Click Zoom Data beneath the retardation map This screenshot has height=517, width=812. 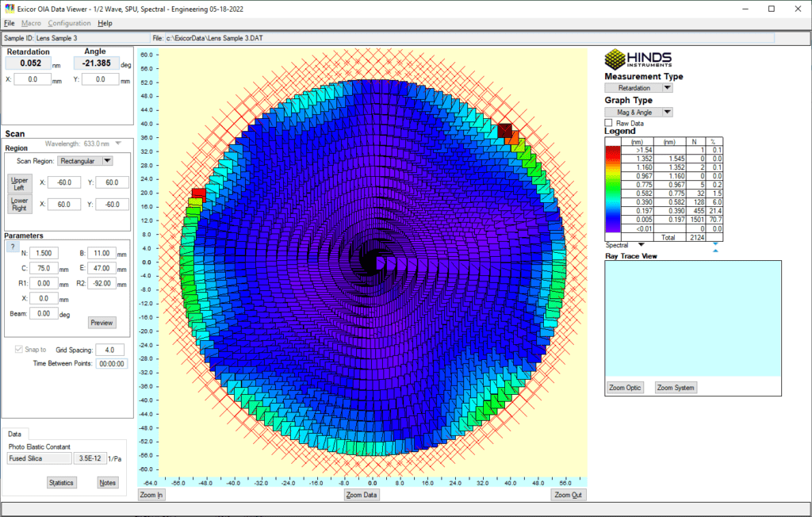[363, 494]
